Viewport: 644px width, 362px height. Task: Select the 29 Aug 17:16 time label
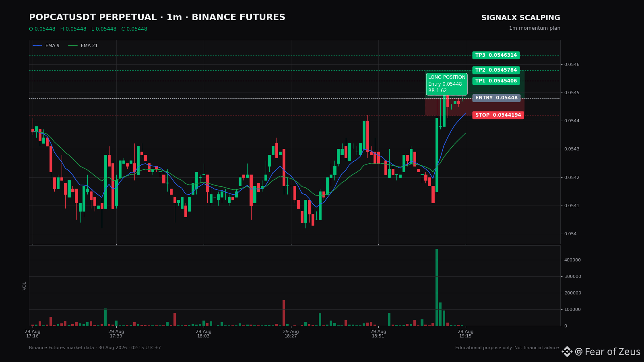point(33,334)
